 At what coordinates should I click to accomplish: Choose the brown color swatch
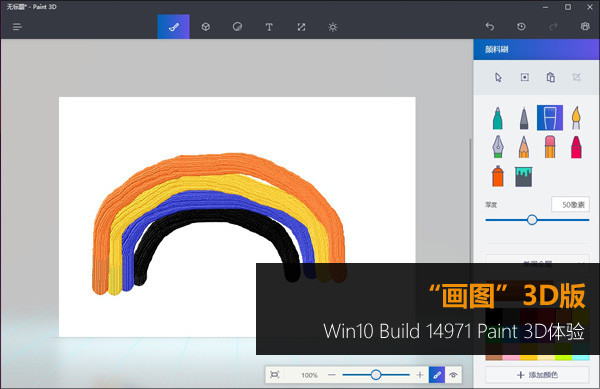click(494, 358)
